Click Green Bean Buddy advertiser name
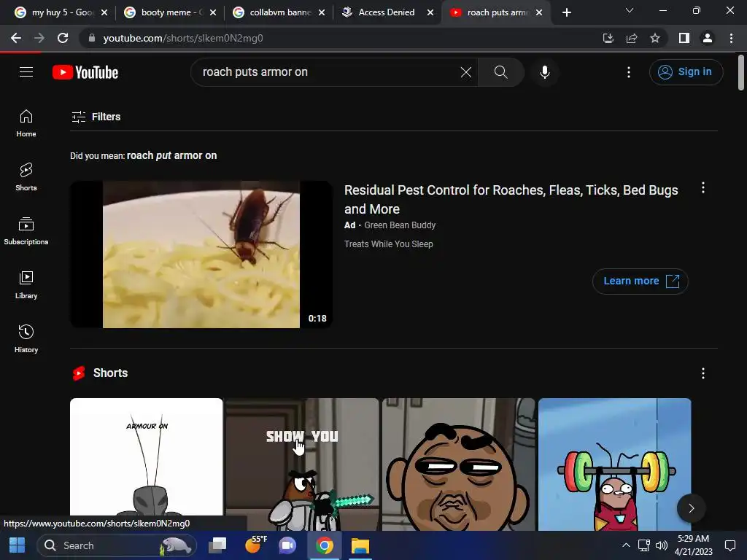This screenshot has width=747, height=560. [400, 225]
